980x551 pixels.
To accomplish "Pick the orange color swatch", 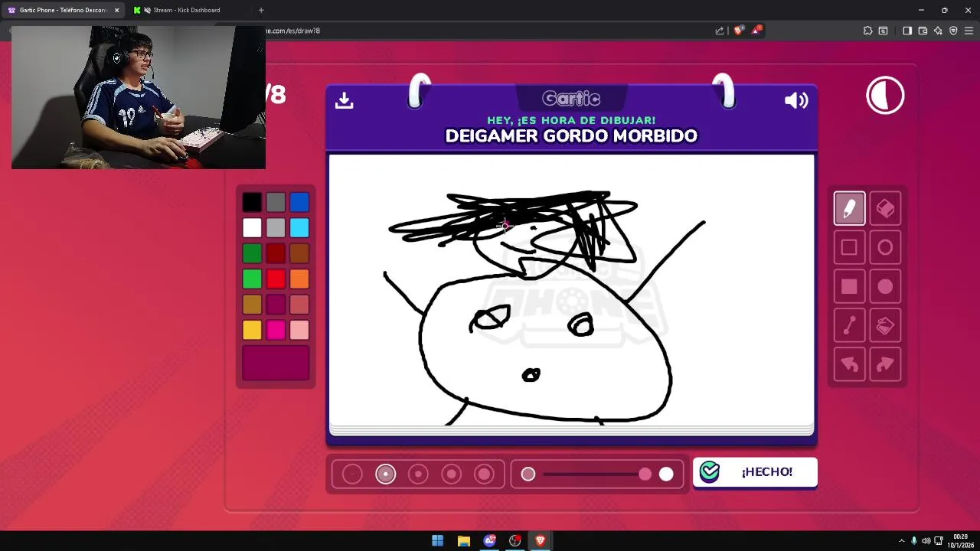I will (299, 279).
